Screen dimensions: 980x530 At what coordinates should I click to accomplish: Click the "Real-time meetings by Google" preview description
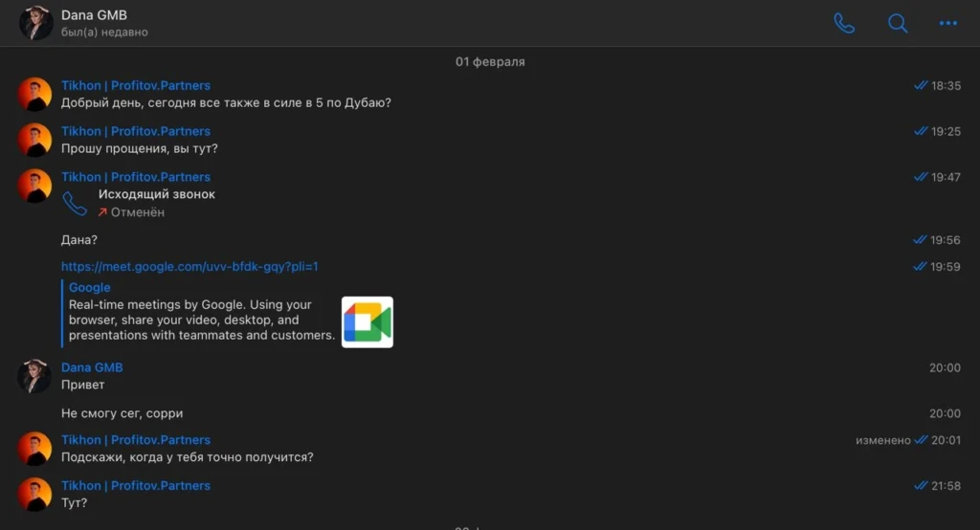click(x=202, y=320)
